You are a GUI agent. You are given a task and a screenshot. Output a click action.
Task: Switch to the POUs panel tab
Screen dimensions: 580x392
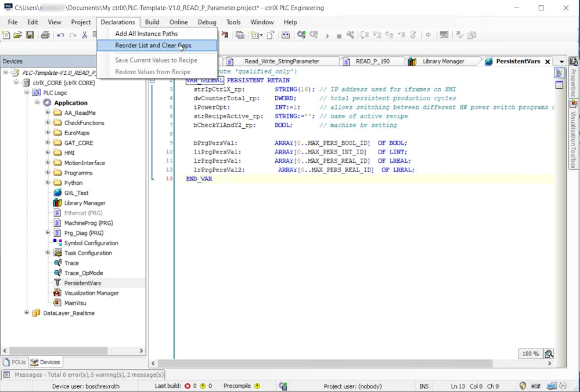15,362
